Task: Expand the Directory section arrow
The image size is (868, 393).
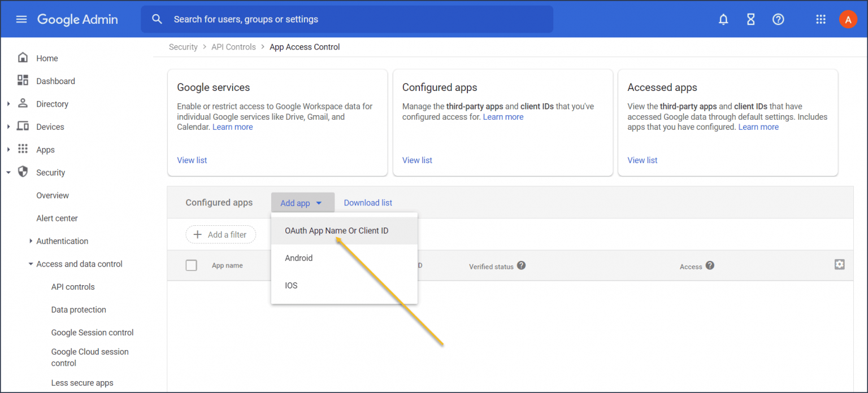Action: click(8, 104)
